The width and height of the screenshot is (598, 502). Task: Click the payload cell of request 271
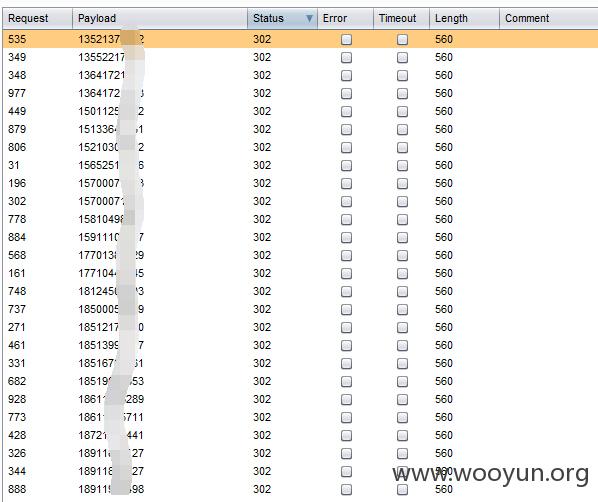(111, 327)
